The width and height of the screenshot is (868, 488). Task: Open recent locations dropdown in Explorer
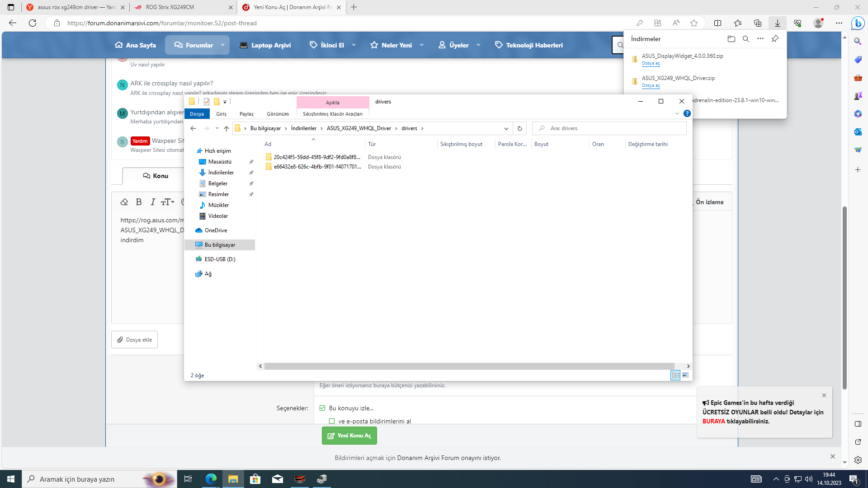click(x=217, y=128)
